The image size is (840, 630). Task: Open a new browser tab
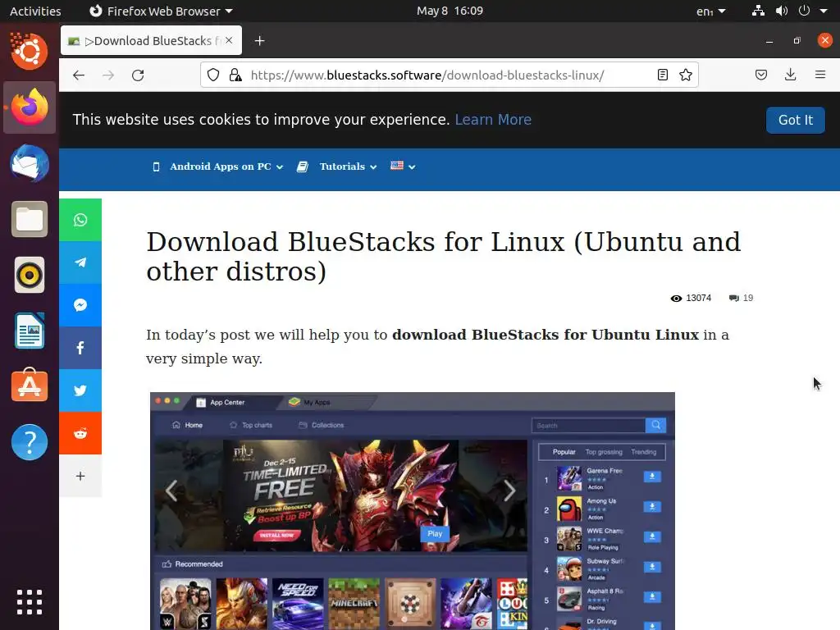pyautogui.click(x=260, y=41)
